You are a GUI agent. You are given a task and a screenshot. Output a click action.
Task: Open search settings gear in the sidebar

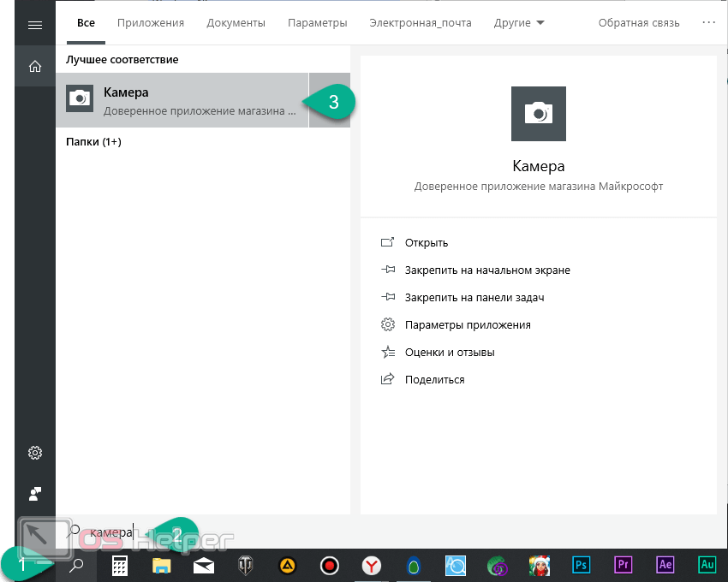35,453
